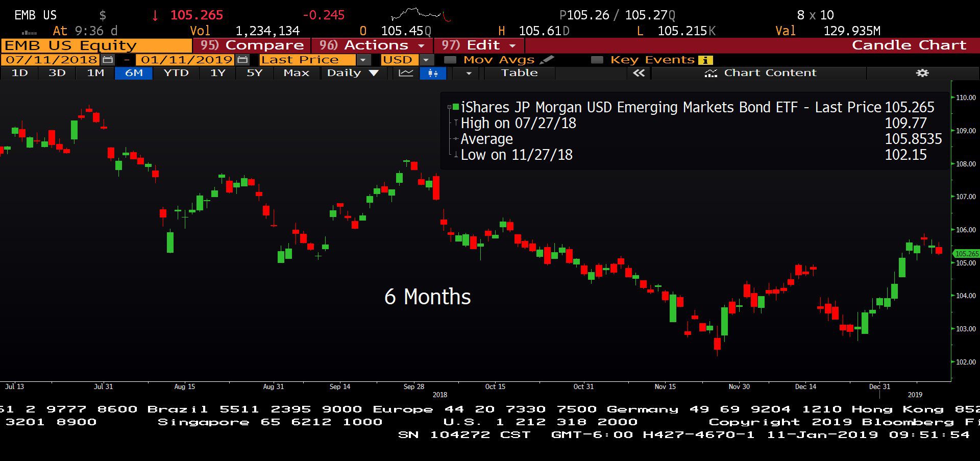
Task: Click the 110.00 y-axis label
Action: click(965, 98)
